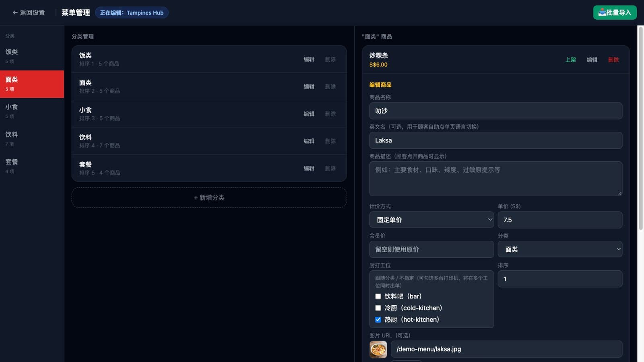644x362 pixels.
Task: Edit the 饮料 category row
Action: pos(309,141)
